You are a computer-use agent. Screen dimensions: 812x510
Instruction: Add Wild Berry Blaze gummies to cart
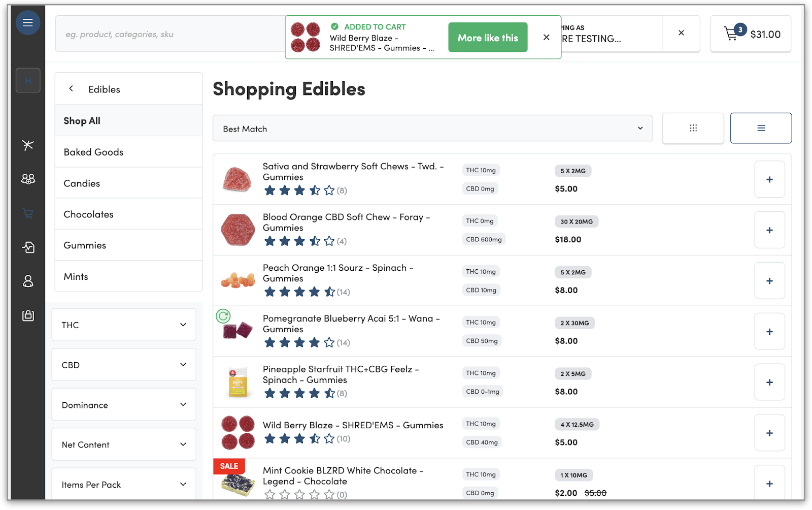[x=769, y=433]
